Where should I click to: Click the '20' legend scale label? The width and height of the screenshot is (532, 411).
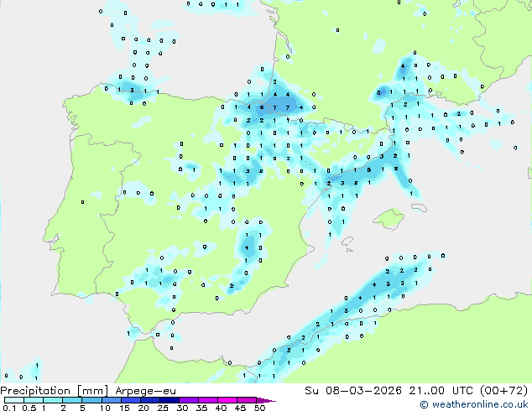point(143,408)
